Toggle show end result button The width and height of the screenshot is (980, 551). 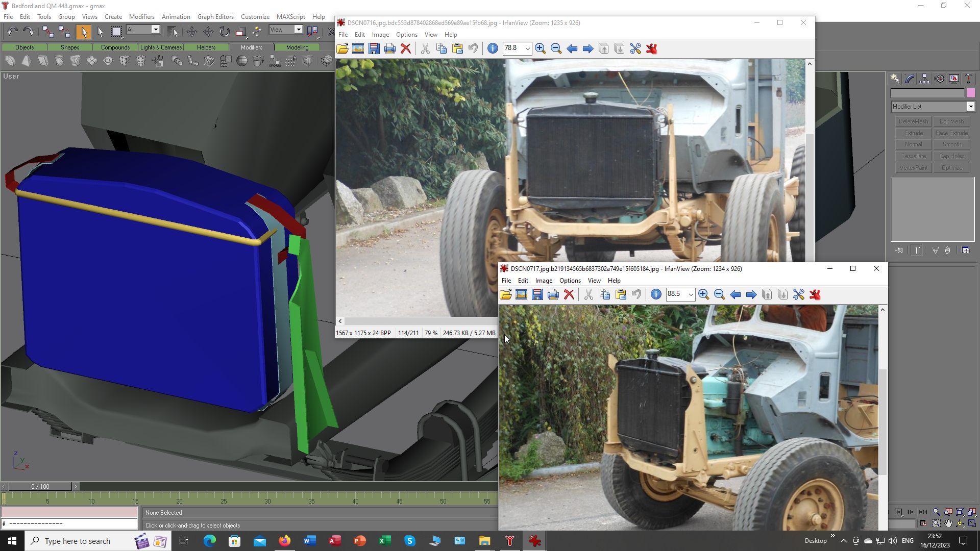coord(917,251)
